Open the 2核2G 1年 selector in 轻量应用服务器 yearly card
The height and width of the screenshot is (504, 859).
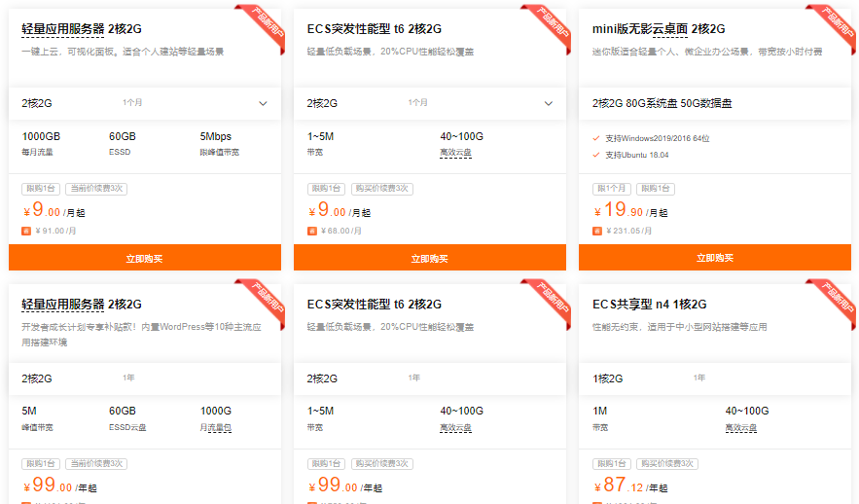pos(145,378)
